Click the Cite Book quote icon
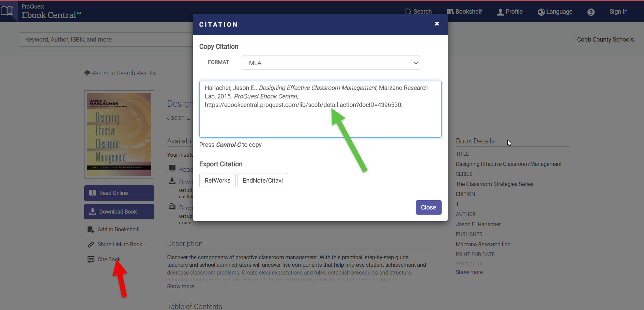 pos(91,260)
